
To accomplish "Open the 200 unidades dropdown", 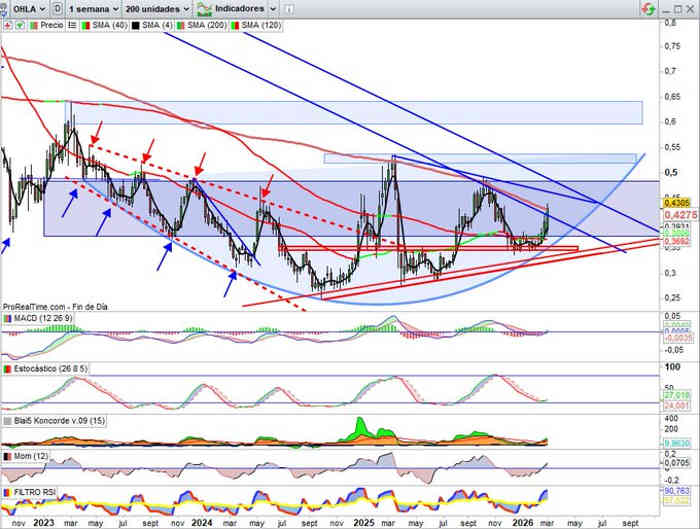I will (156, 7).
